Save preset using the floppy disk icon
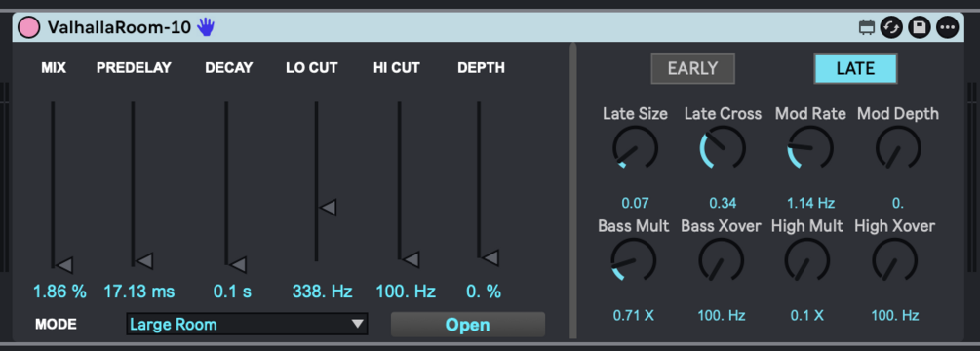Viewport: 980px width, 351px height. 920,27
